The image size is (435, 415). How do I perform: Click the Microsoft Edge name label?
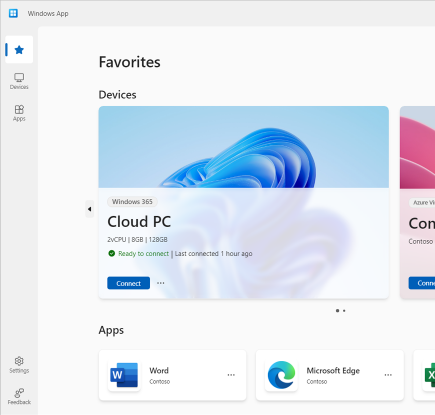tap(333, 371)
